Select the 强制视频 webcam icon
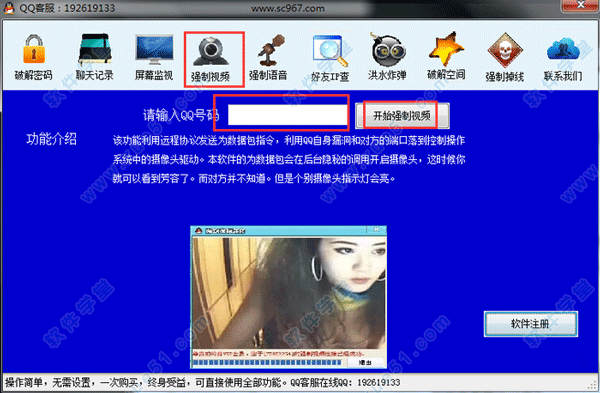 click(211, 51)
